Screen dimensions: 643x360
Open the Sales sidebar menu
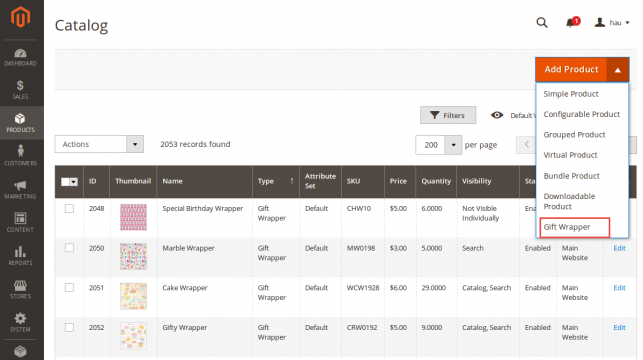click(21, 90)
